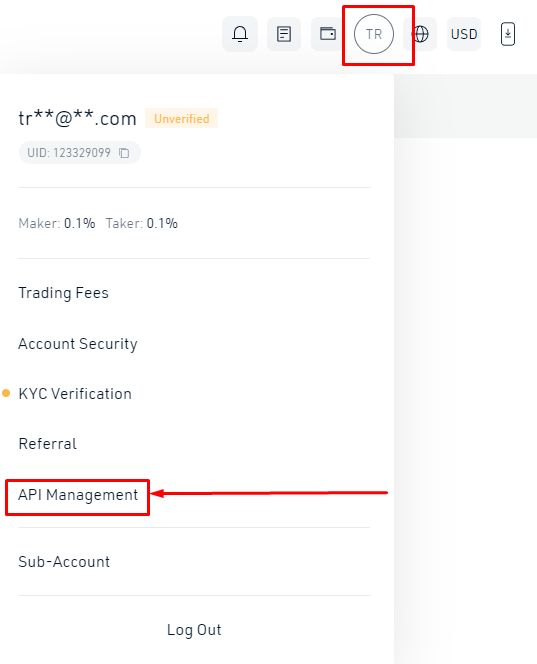Image resolution: width=537 pixels, height=664 pixels.
Task: Click the TR profile avatar
Action: coord(374,34)
